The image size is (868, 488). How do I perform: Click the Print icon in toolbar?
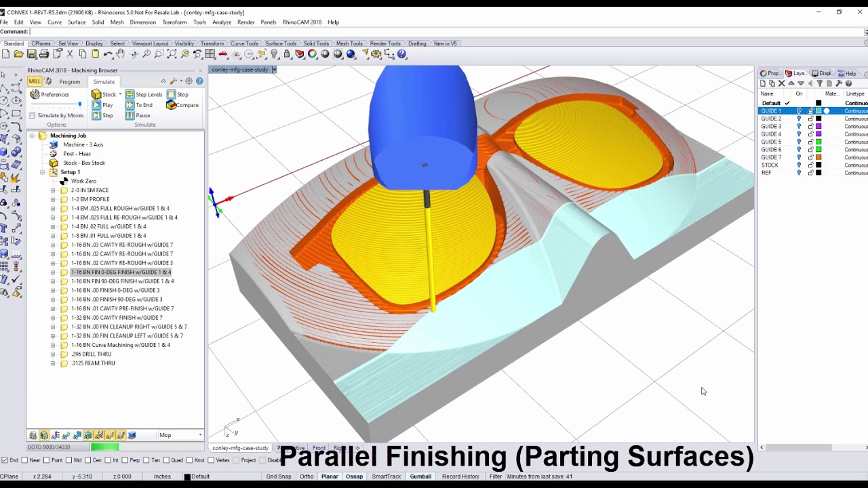tap(44, 54)
